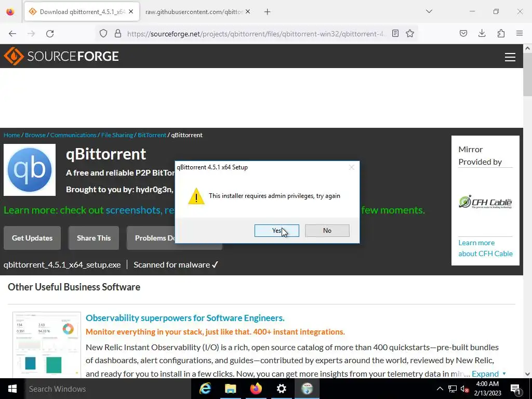The width and height of the screenshot is (532, 399).
Task: Open File Explorer from the taskbar
Action: 230,389
